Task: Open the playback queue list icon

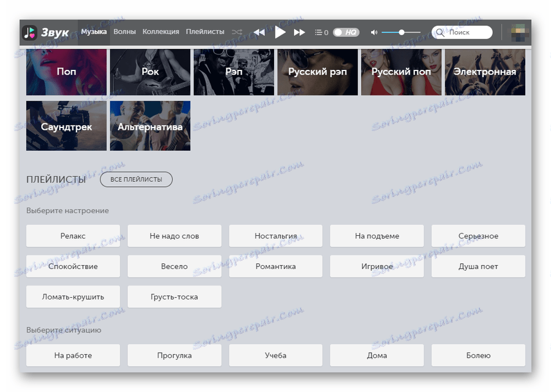Action: [x=319, y=32]
